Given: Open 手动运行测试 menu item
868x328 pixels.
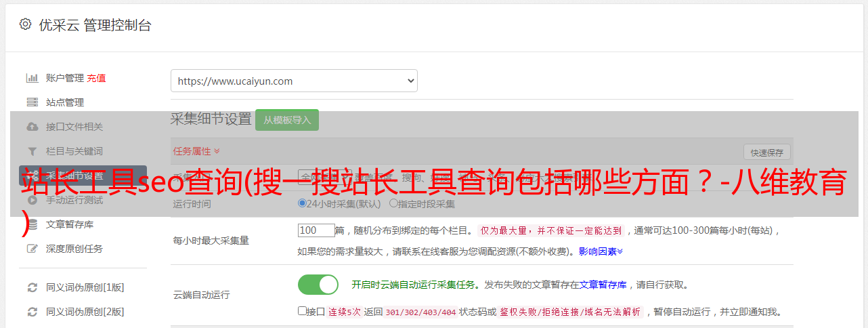Looking at the screenshot, I should [74, 200].
